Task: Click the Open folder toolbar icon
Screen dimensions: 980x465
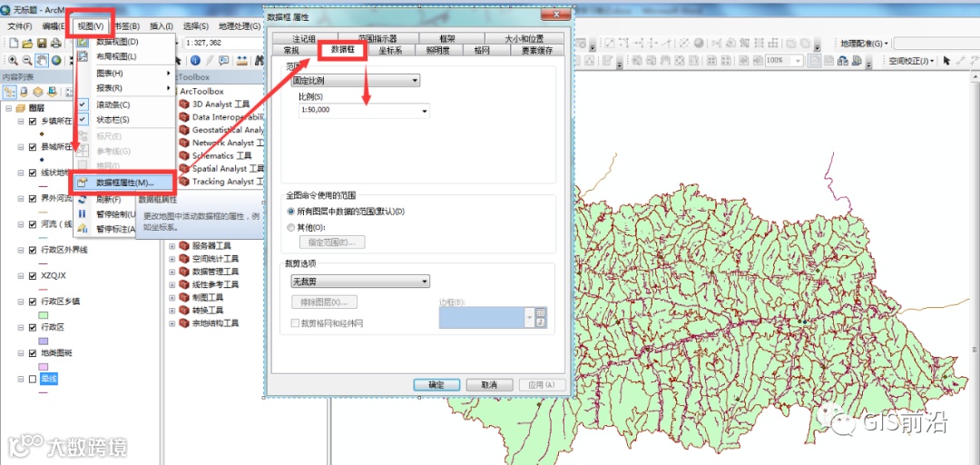Action: point(27,44)
